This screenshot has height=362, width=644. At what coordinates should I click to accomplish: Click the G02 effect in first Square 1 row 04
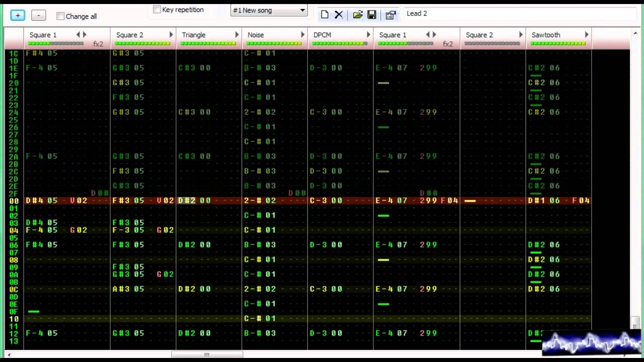coord(78,230)
